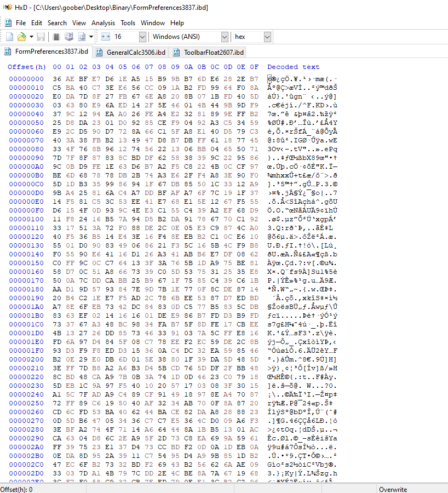
Task: Click column header 07 in hex view
Action: 149,67
